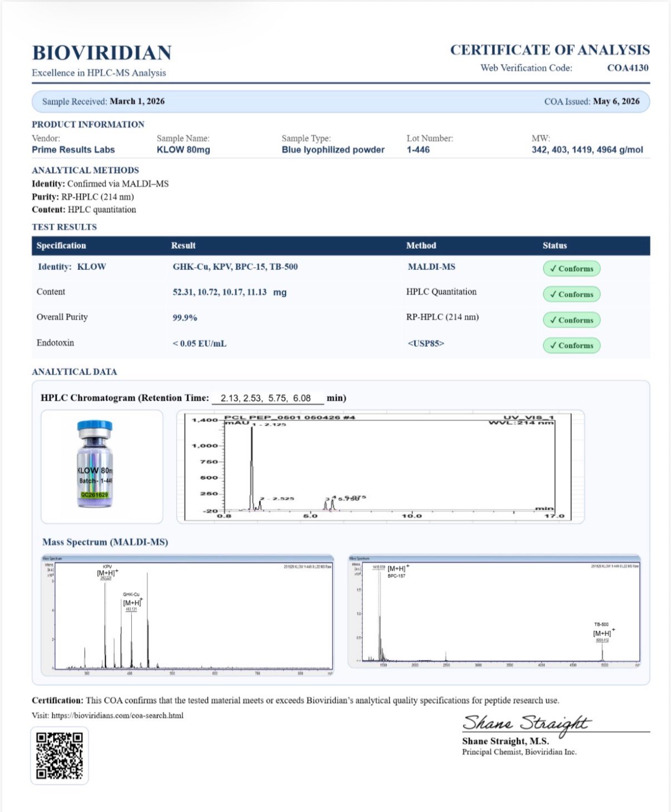Click the COA Issued date May 6, 2026
Screen dimensions: 671x812
(x=616, y=101)
